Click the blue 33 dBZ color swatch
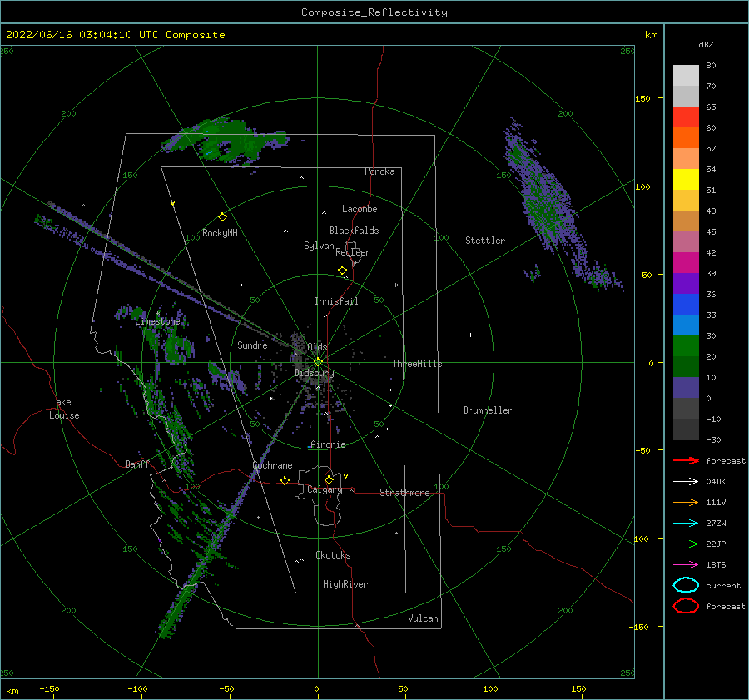749x700 pixels. click(686, 305)
